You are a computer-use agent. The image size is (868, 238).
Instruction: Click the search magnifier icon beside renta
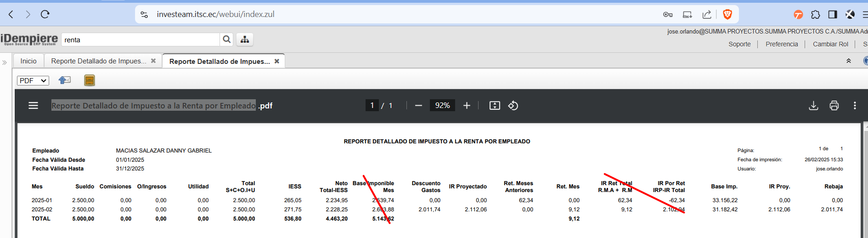tap(226, 40)
